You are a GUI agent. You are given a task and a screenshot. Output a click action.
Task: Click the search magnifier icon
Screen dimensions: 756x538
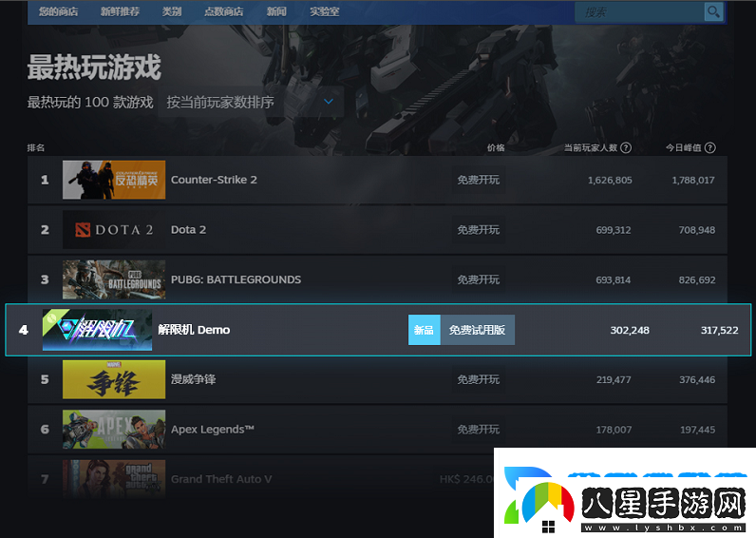[713, 11]
